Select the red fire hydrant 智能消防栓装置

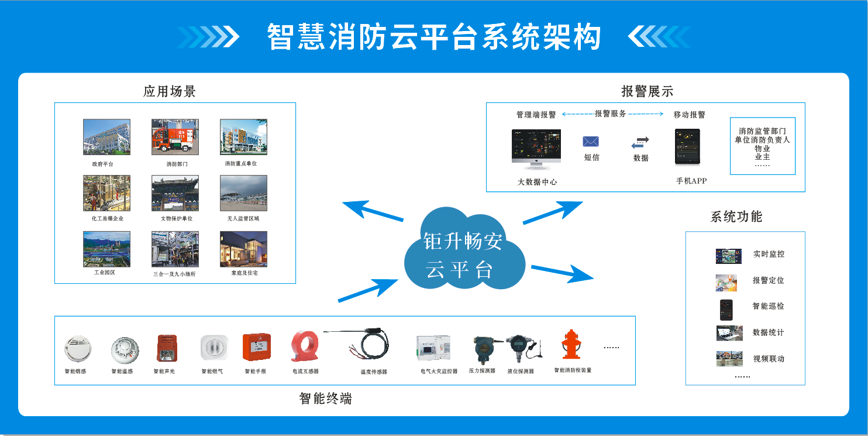(x=570, y=344)
